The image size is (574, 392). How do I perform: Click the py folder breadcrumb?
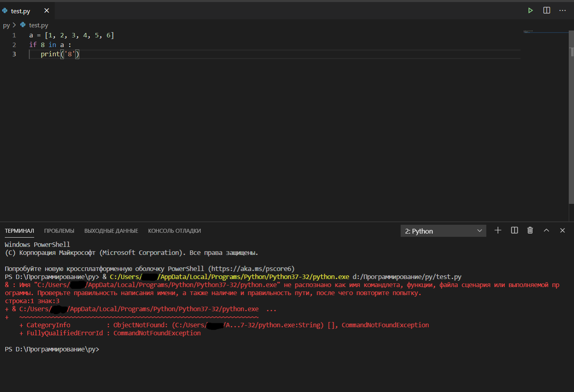[6, 25]
